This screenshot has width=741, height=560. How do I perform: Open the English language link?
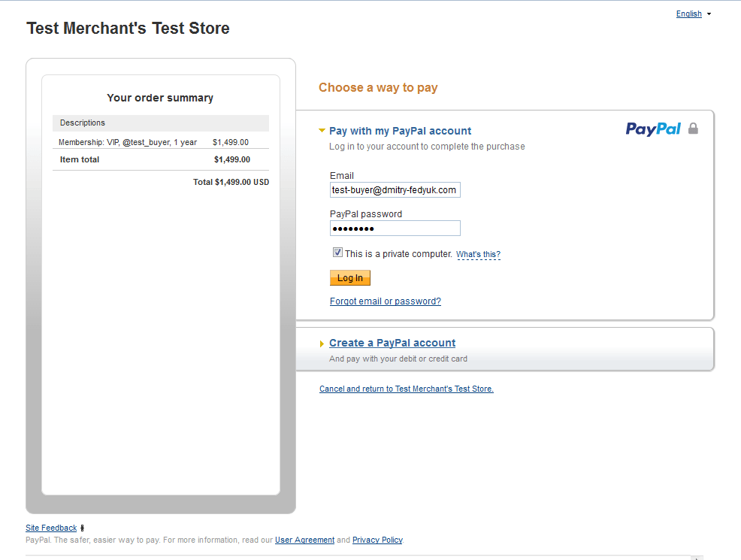coord(688,14)
